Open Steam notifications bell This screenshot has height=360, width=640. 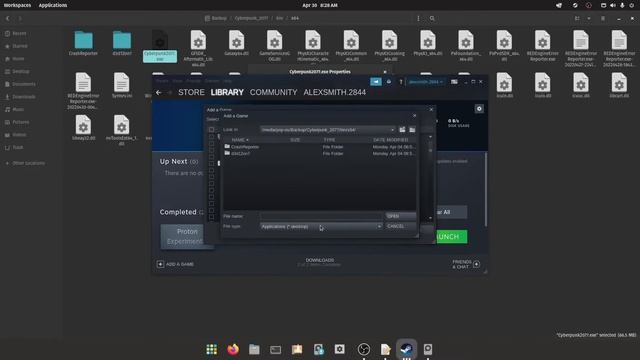click(x=389, y=82)
